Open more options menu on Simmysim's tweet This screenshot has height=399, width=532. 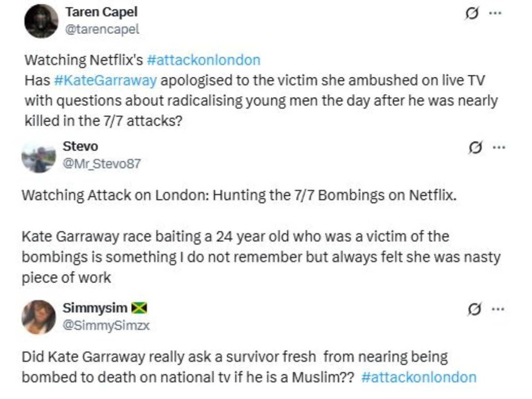tap(498, 309)
